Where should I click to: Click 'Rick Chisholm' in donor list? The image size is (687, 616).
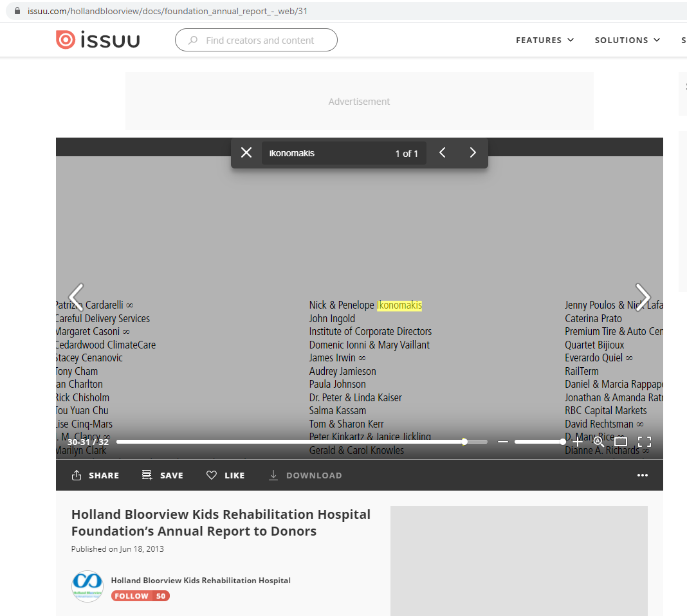point(83,397)
